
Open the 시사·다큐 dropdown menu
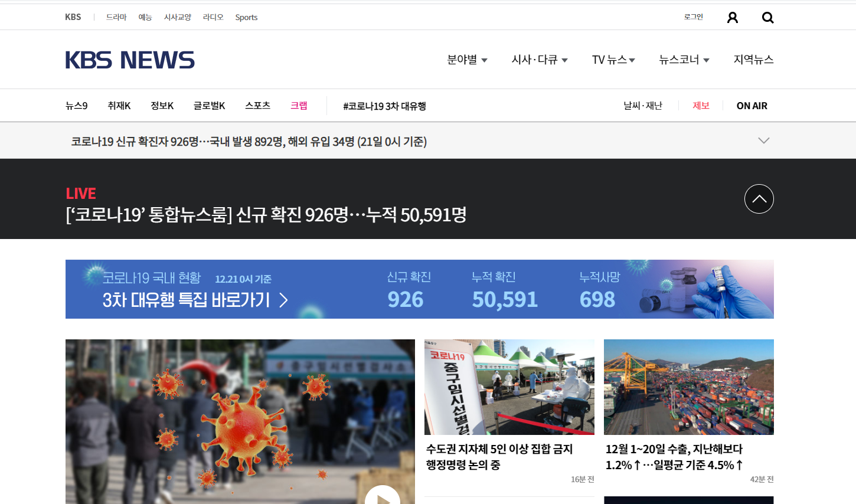(x=540, y=60)
